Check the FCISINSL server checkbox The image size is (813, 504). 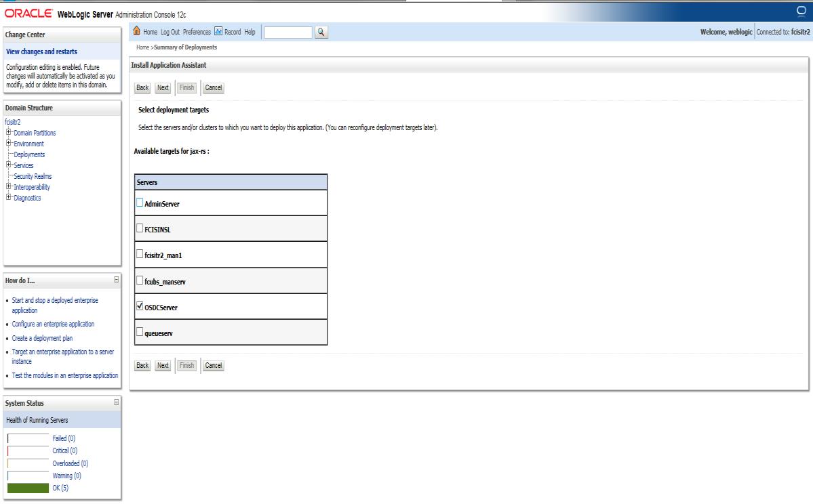pos(140,228)
